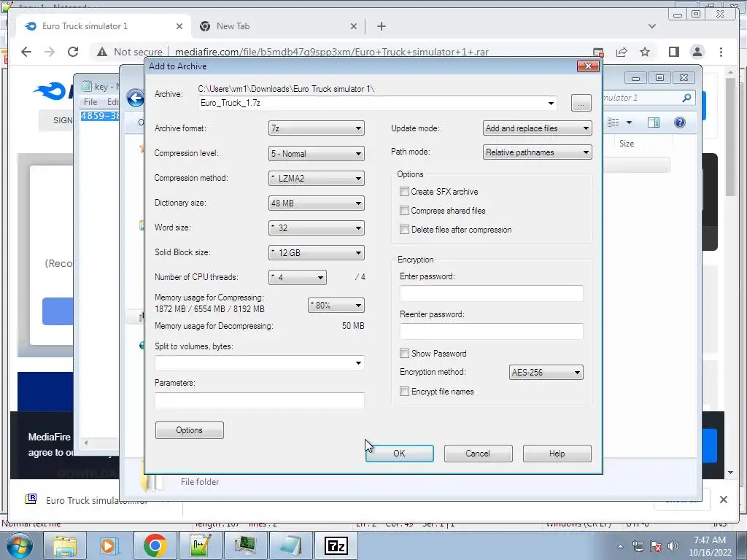Close the Add to Archive dialog
747x560 pixels.
[588, 66]
